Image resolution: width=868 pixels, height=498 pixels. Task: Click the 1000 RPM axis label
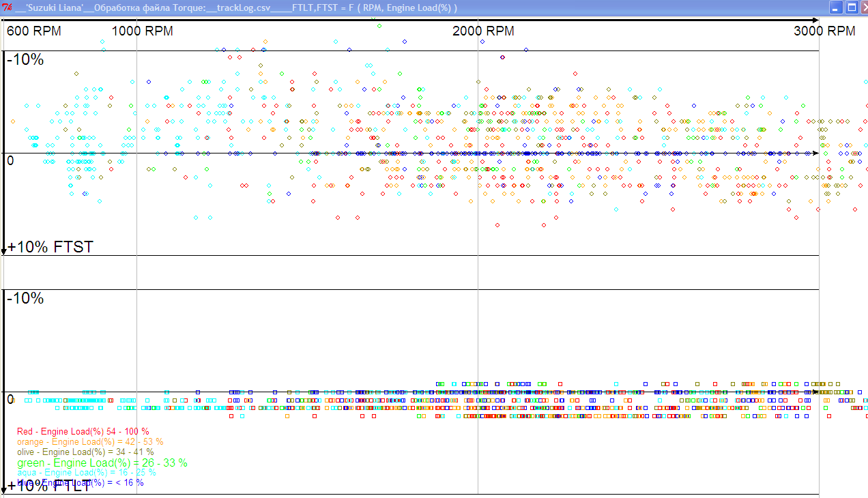pyautogui.click(x=142, y=31)
